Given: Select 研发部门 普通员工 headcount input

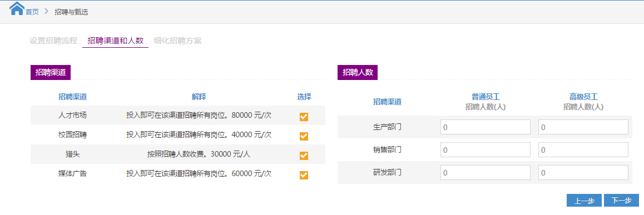Looking at the screenshot, I should point(486,173).
